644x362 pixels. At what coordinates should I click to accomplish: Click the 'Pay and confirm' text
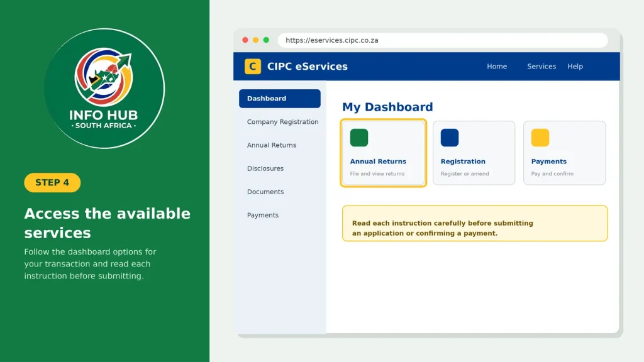point(552,173)
